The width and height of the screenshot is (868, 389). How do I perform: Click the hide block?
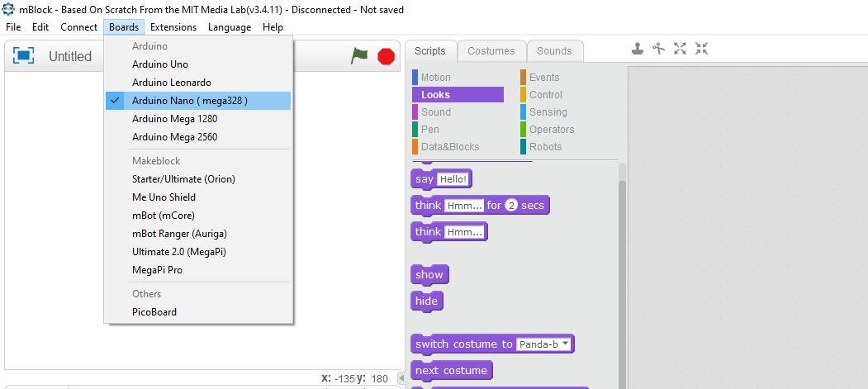pyautogui.click(x=427, y=301)
